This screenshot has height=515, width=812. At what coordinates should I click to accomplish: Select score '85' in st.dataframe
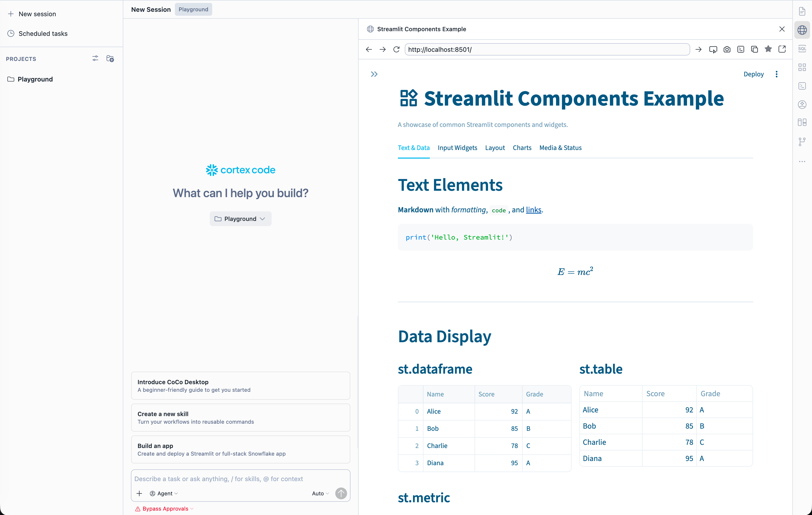498,428
